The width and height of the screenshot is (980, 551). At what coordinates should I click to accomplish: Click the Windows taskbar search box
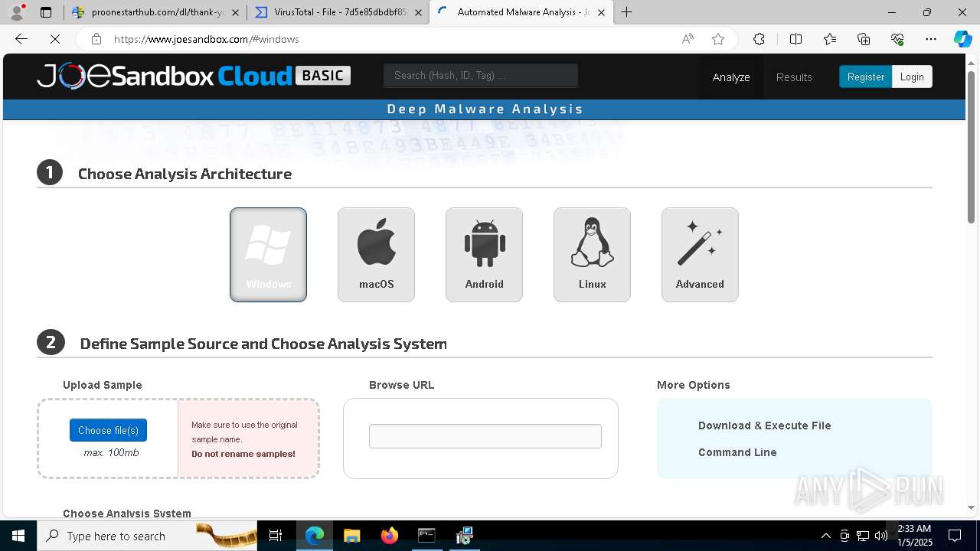point(148,536)
